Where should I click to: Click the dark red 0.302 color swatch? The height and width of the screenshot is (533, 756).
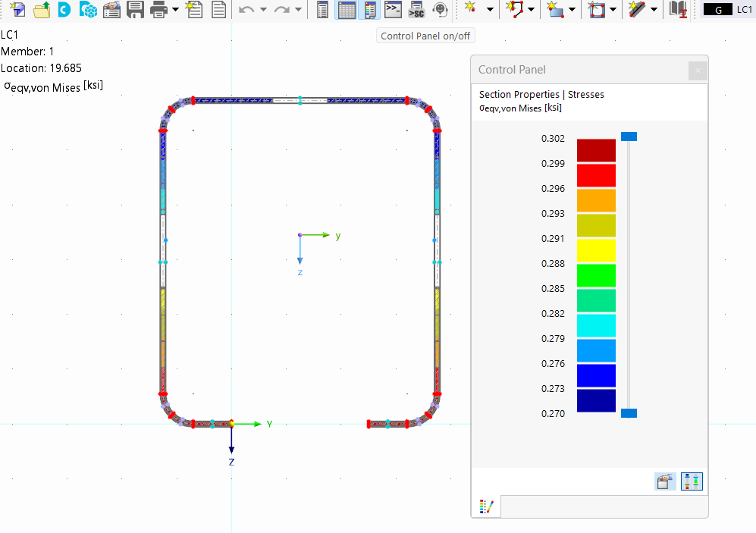click(596, 150)
